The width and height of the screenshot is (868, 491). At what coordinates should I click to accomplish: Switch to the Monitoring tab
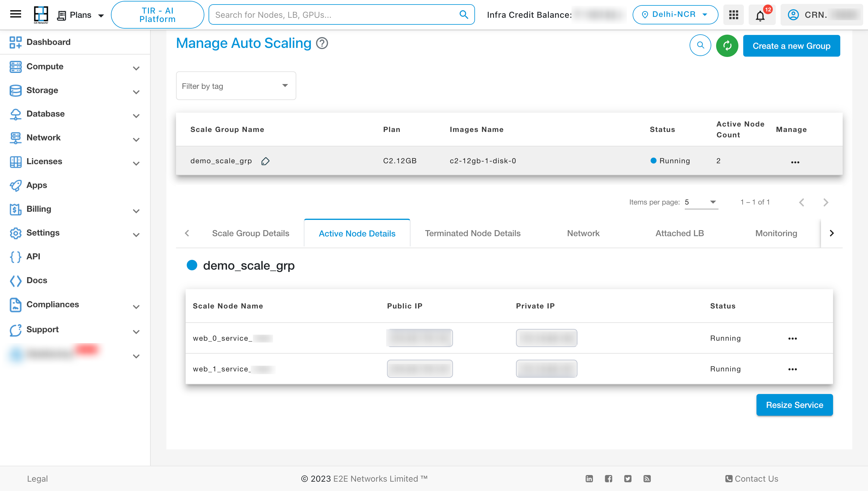pos(776,233)
